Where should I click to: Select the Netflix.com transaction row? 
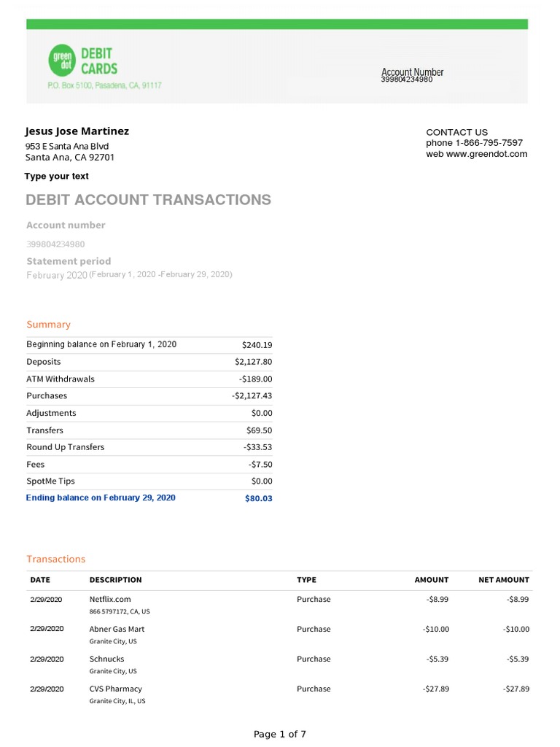(110, 599)
